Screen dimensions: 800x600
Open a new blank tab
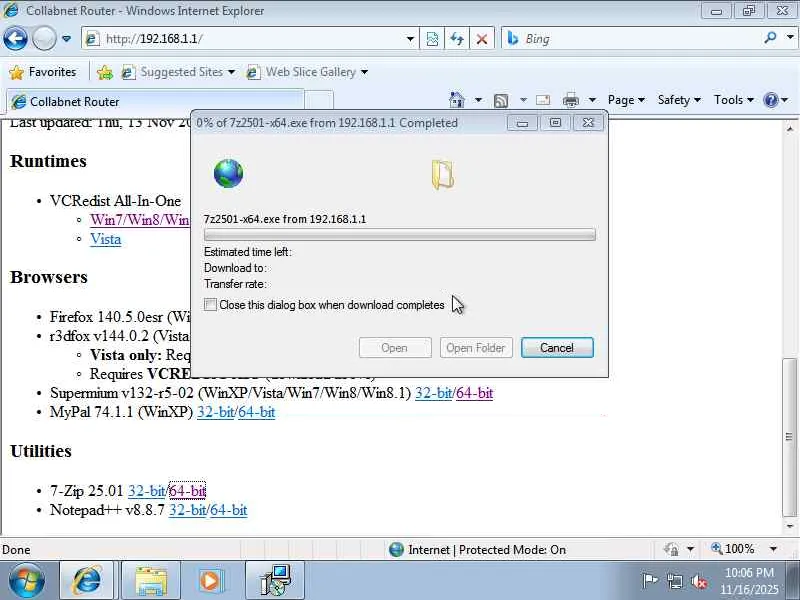click(319, 101)
